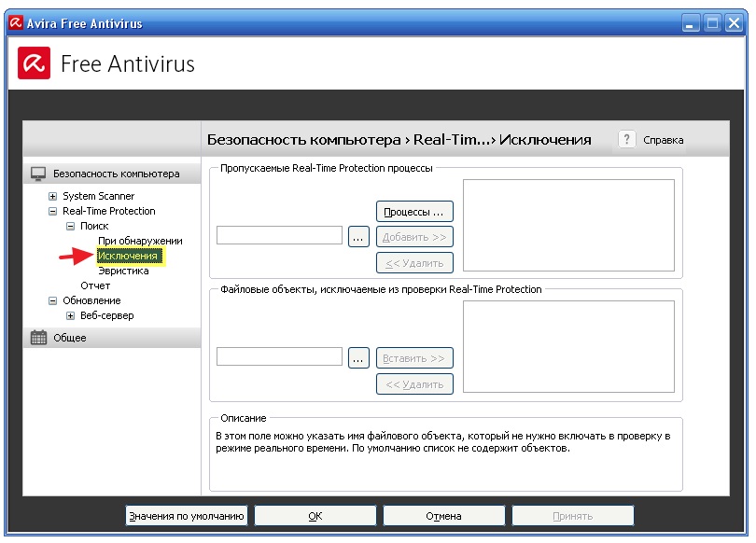The width and height of the screenshot is (756, 543).
Task: Click the Процессы ... button
Action: [x=414, y=212]
